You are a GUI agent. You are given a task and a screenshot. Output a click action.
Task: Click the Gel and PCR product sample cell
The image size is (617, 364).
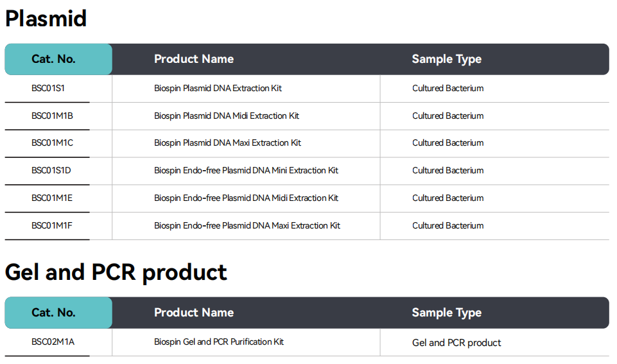click(x=456, y=343)
